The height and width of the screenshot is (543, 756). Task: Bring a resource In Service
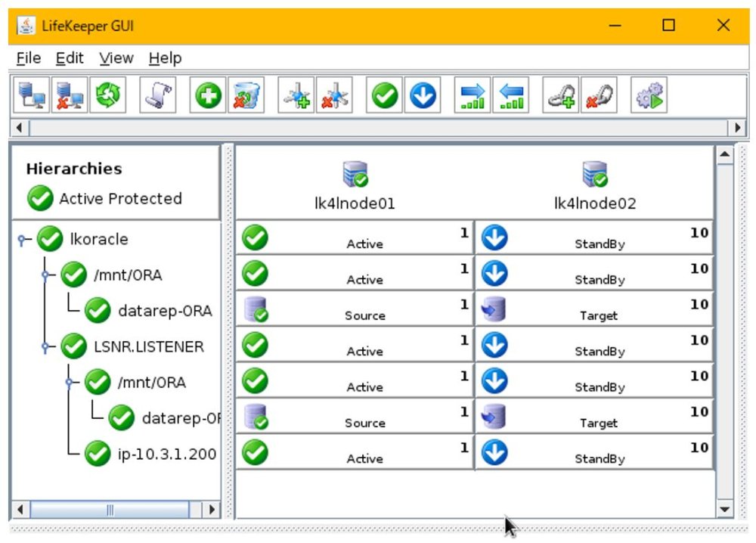(386, 95)
